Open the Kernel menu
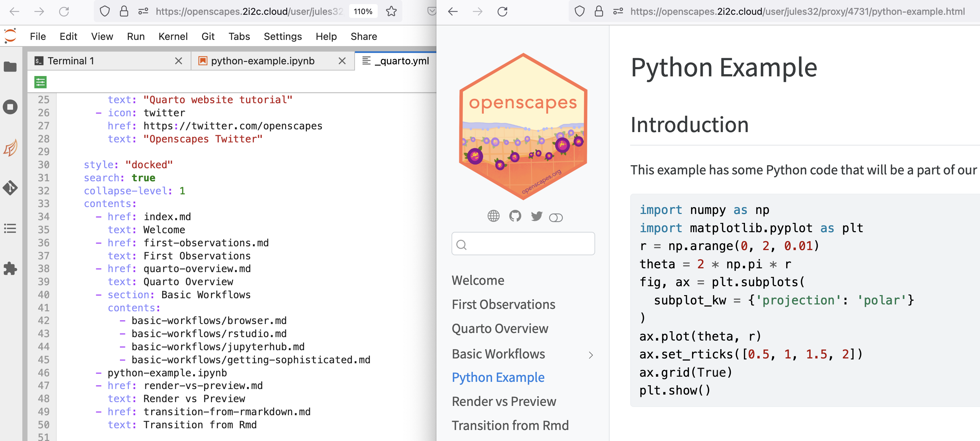This screenshot has height=441, width=980. point(173,36)
